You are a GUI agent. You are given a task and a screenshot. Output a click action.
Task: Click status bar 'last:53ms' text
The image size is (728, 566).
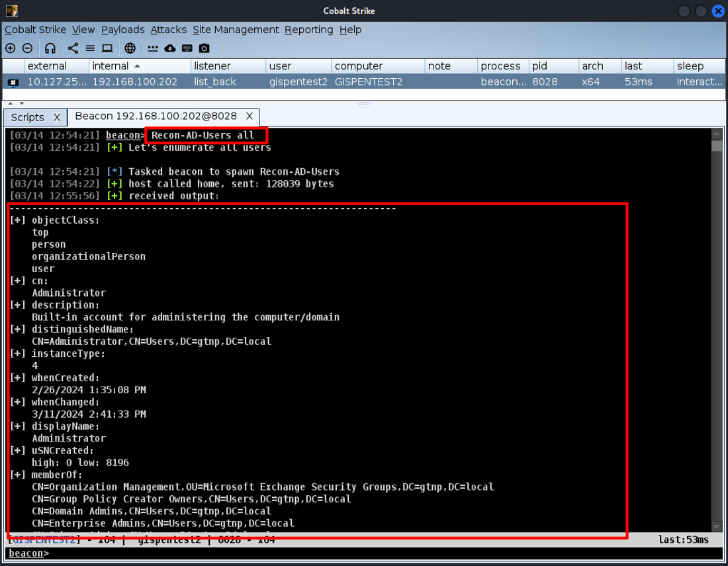(x=684, y=540)
